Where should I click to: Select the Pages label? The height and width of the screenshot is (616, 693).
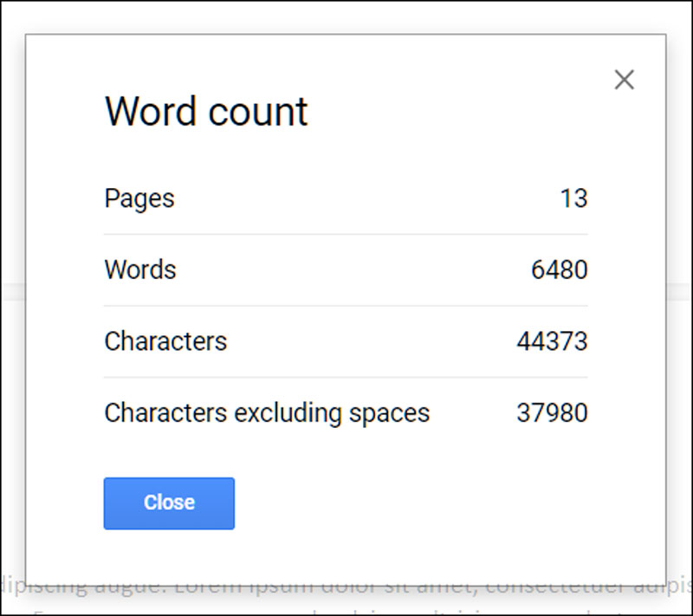[x=139, y=198]
